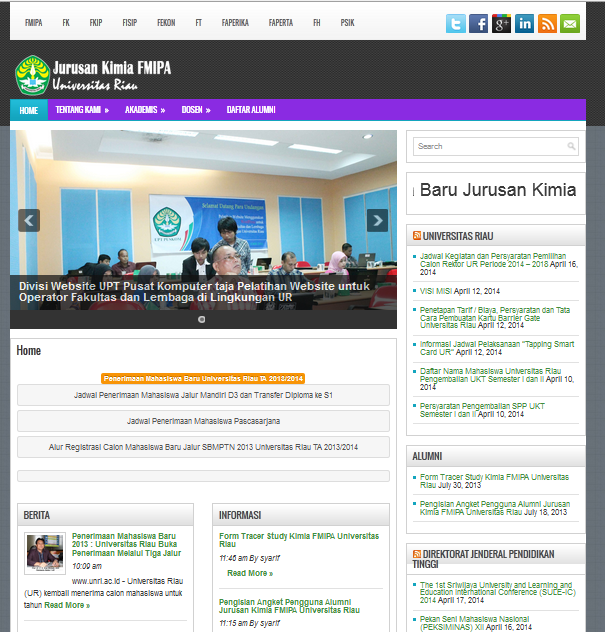Viewport: 605px width, 632px height.
Task: Open the 1st Sriwijaya University Conference link
Action: (498, 592)
